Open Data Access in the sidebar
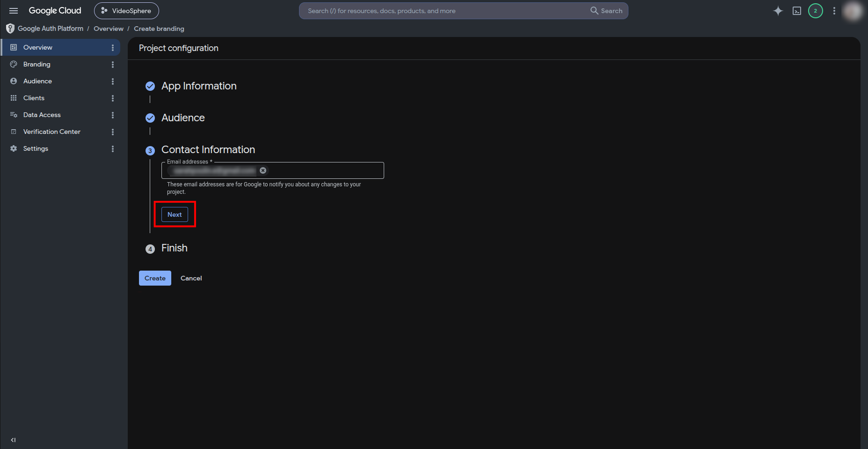The image size is (868, 449). click(42, 115)
